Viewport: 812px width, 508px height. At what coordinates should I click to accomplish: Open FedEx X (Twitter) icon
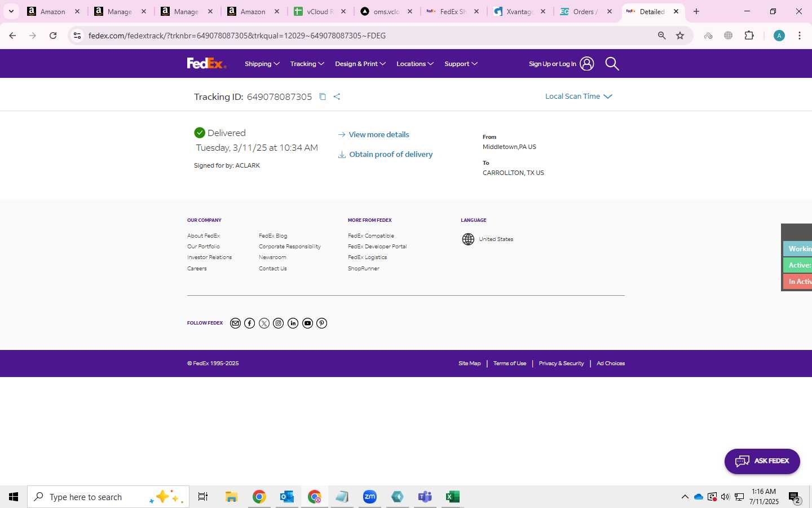(264, 323)
